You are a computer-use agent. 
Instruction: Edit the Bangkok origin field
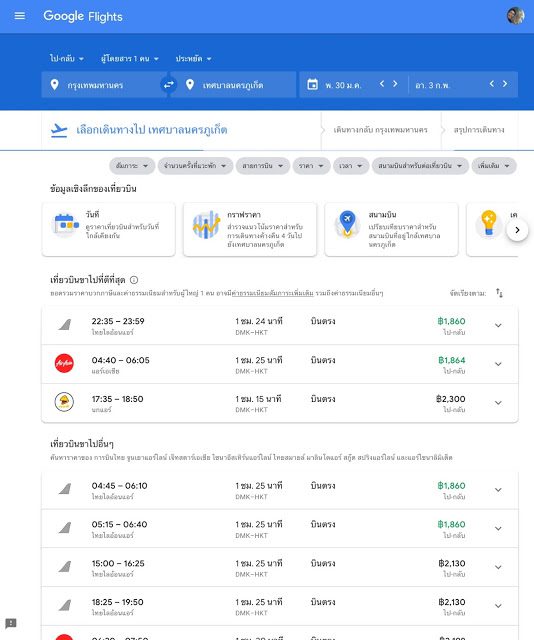point(102,85)
